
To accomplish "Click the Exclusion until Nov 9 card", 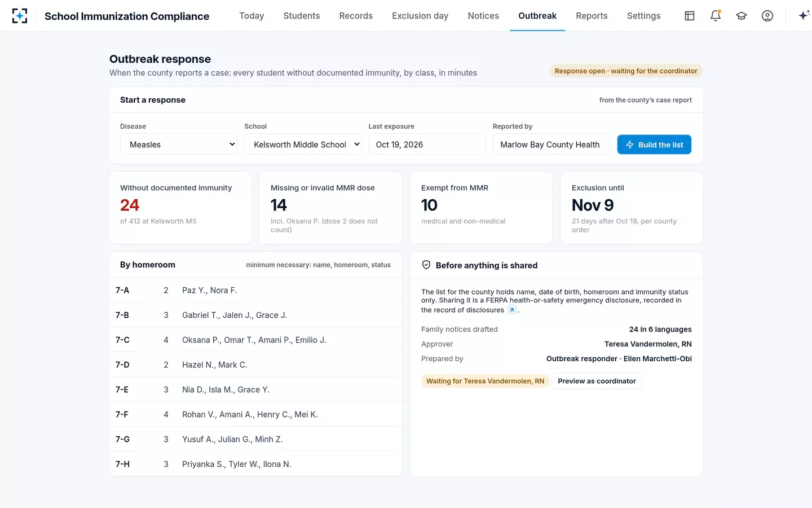I will coord(632,208).
